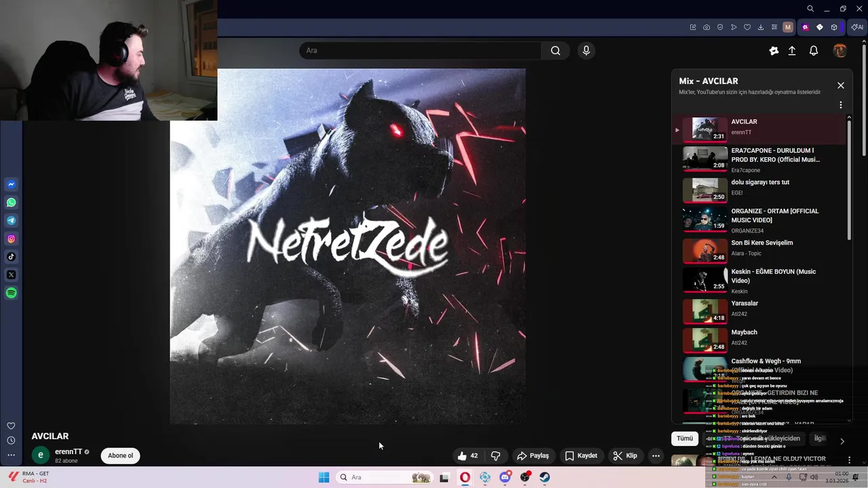This screenshot has width=868, height=488.
Task: Open the sidebar history clock icon
Action: [x=11, y=441]
